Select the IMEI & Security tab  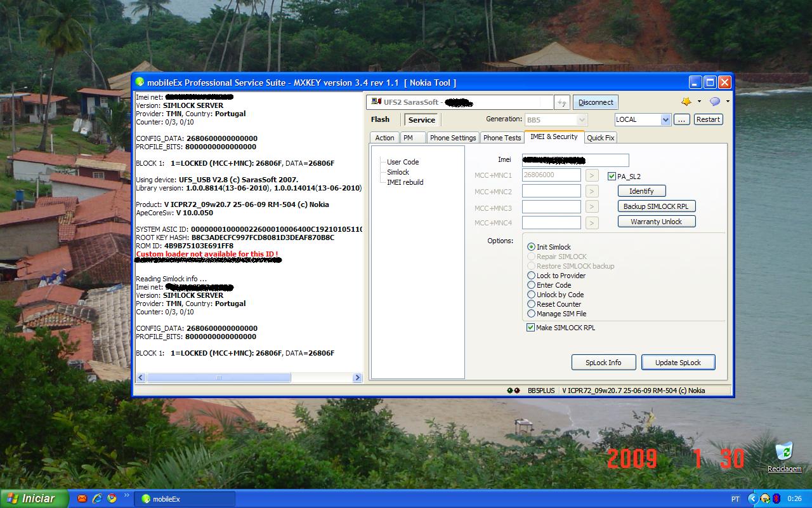coord(554,137)
